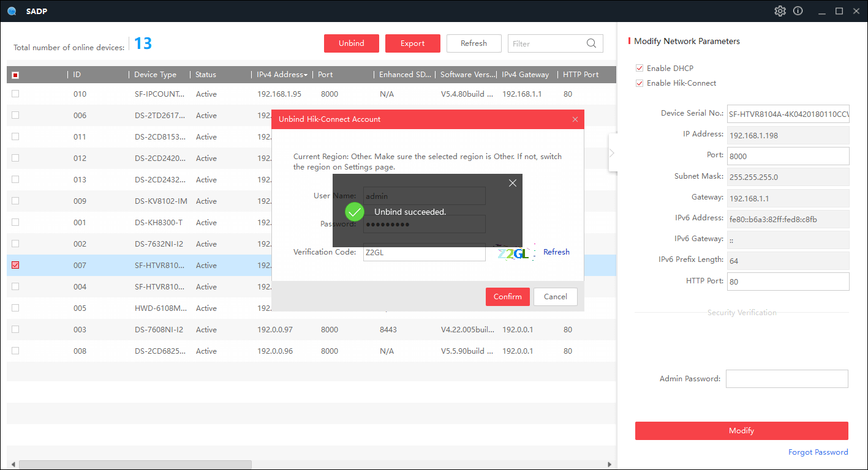Click the Enhanced SD... column header
The height and width of the screenshot is (470, 868).
404,75
